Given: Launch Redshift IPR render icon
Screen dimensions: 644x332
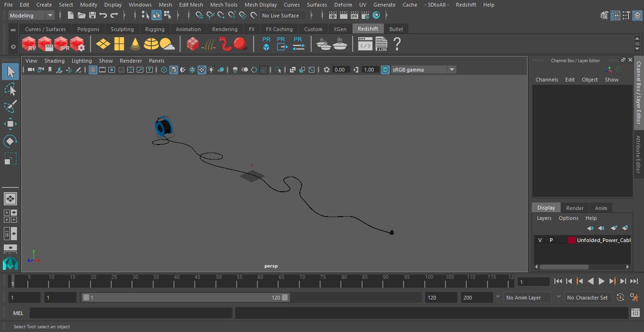Looking at the screenshot, I should pyautogui.click(x=61, y=44).
